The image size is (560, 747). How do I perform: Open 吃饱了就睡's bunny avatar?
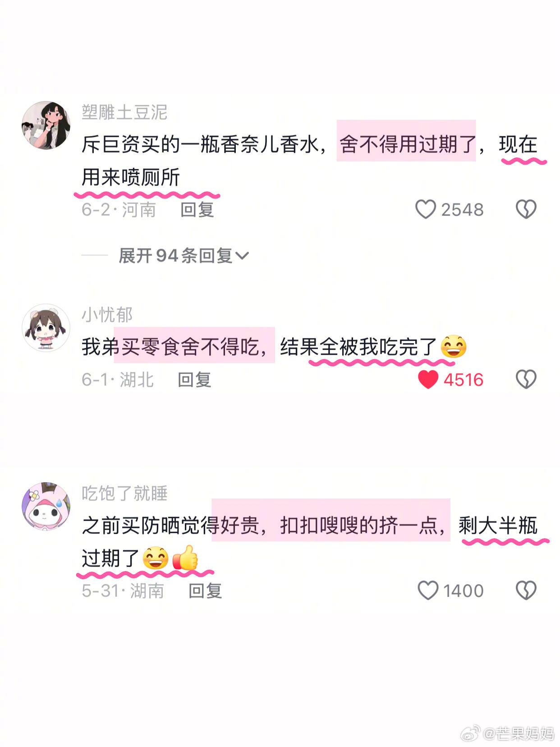click(x=46, y=506)
